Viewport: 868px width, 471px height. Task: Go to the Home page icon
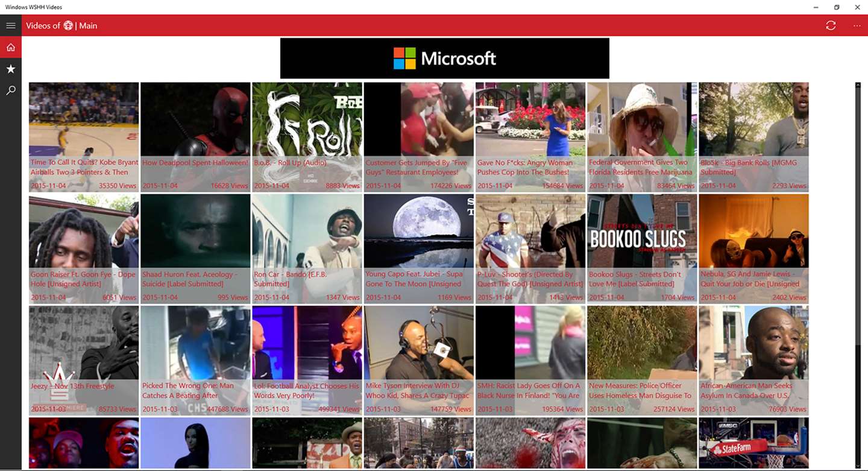10,47
